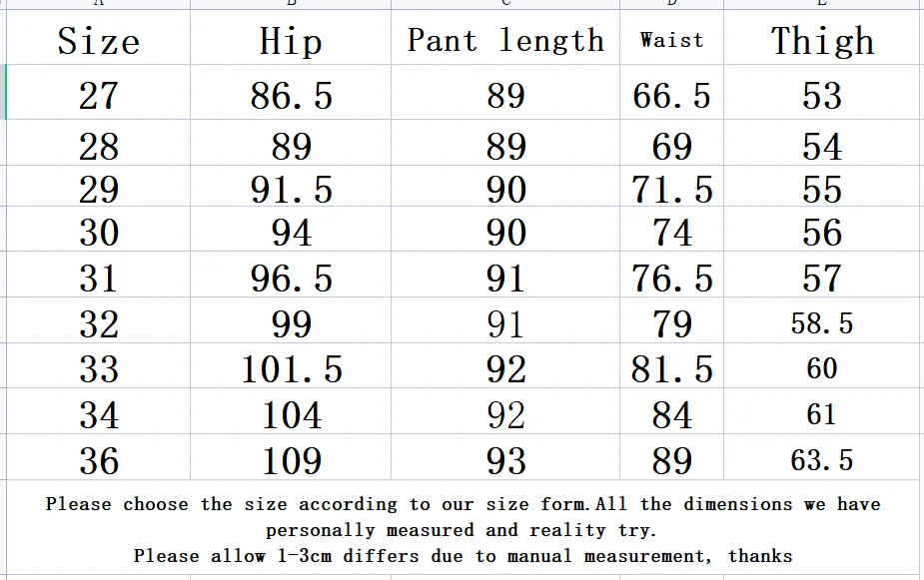
Task: Click the size 30 cell
Action: click(x=98, y=233)
